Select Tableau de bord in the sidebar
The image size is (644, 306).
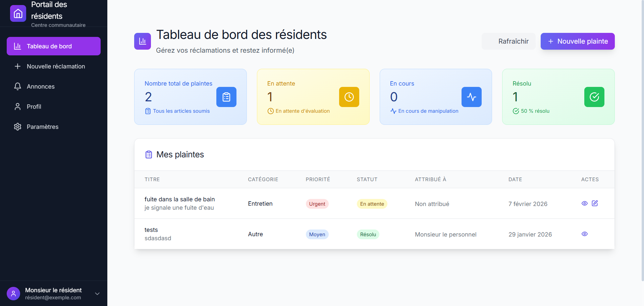click(x=54, y=46)
